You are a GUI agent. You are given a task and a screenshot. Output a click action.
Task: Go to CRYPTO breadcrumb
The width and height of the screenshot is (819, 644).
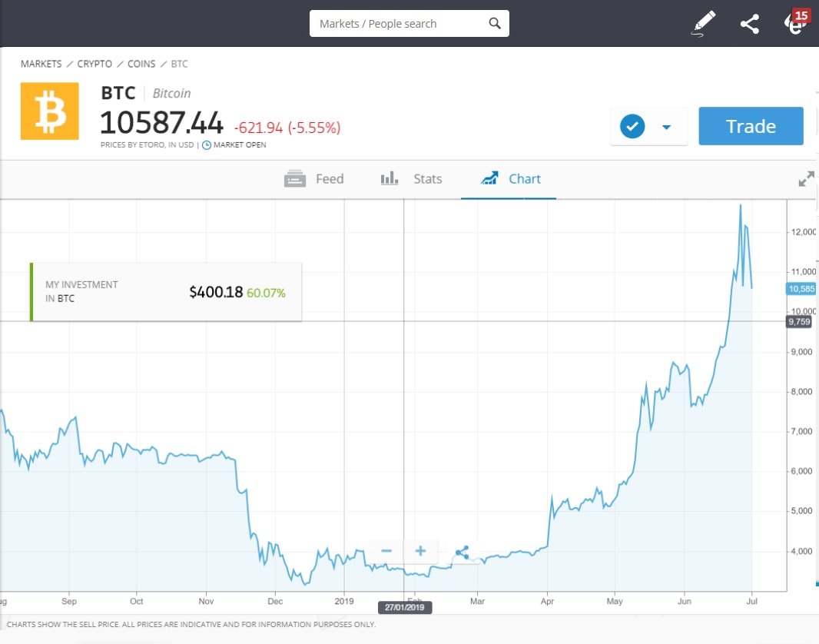click(x=94, y=64)
